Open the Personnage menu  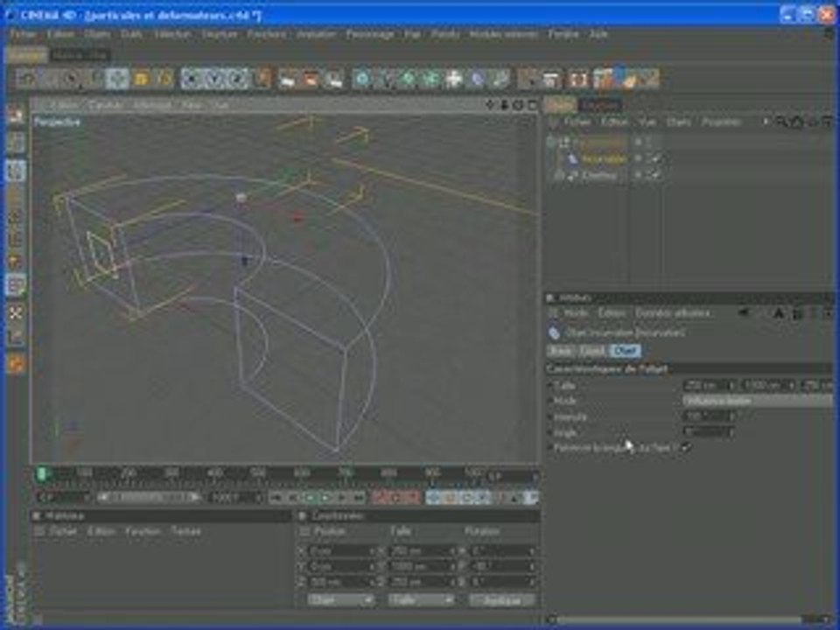pyautogui.click(x=370, y=34)
